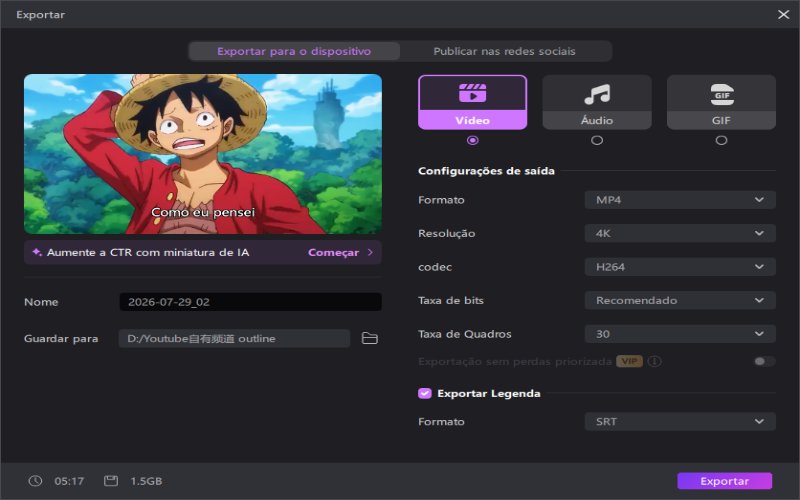800x500 pixels.
Task: Choose the Vídeo radio button
Action: pyautogui.click(x=472, y=140)
